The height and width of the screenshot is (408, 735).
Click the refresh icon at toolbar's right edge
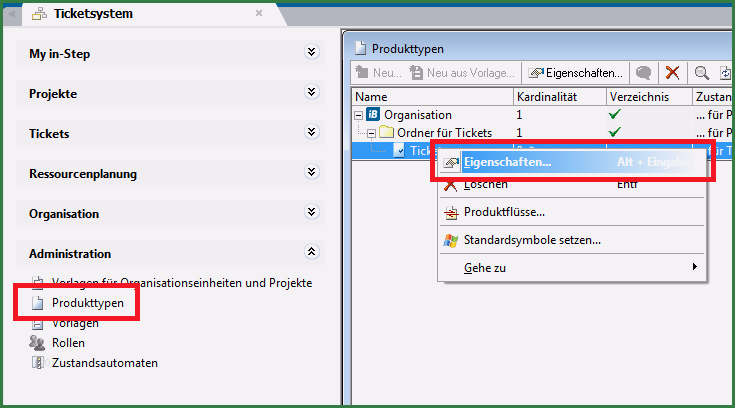(725, 72)
